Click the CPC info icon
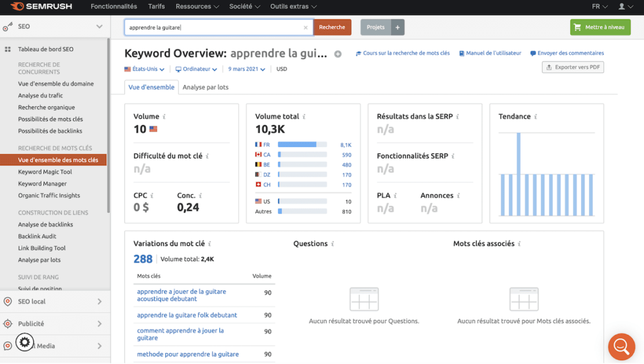The height and width of the screenshot is (364, 644). [152, 196]
